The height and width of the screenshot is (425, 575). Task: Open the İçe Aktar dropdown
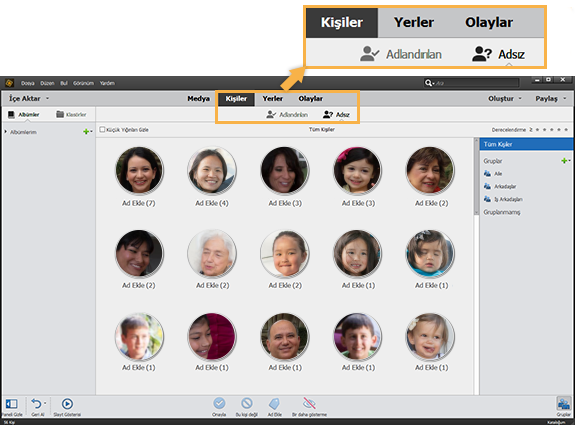pyautogui.click(x=29, y=99)
